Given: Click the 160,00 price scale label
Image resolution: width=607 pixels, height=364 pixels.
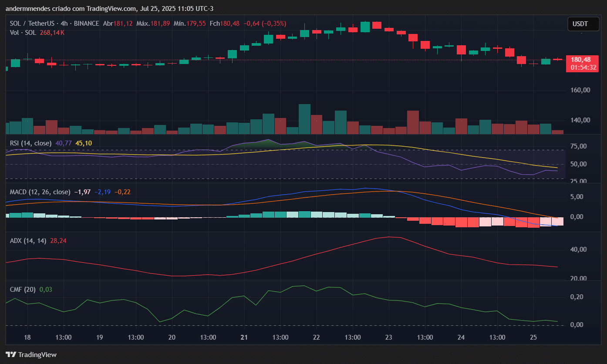Looking at the screenshot, I should pyautogui.click(x=580, y=90).
